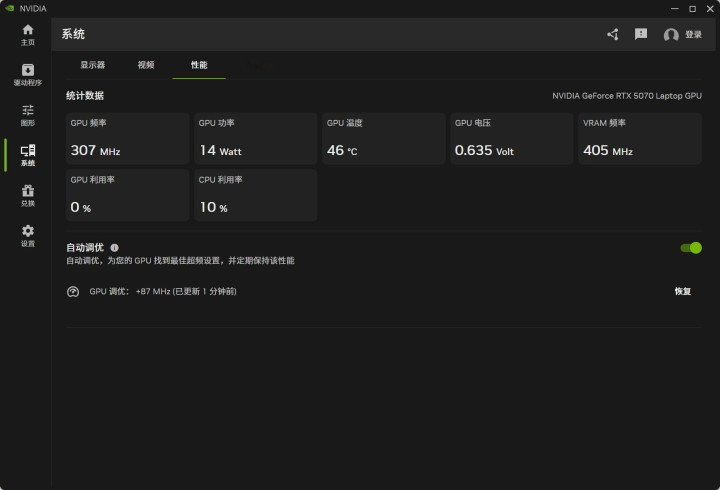Minimize the NVIDIA window

675,9
